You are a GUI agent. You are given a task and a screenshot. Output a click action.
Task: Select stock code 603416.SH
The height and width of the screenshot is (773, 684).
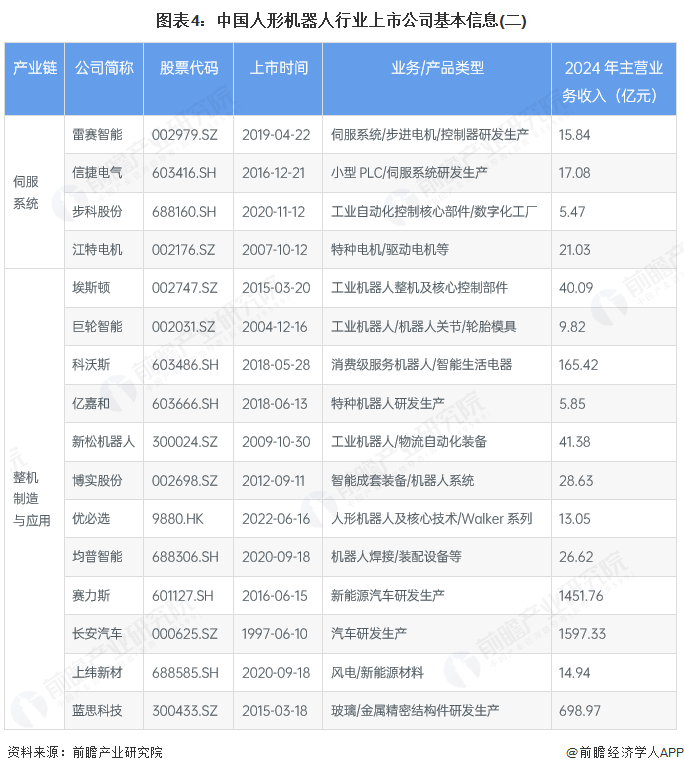[x=184, y=173]
